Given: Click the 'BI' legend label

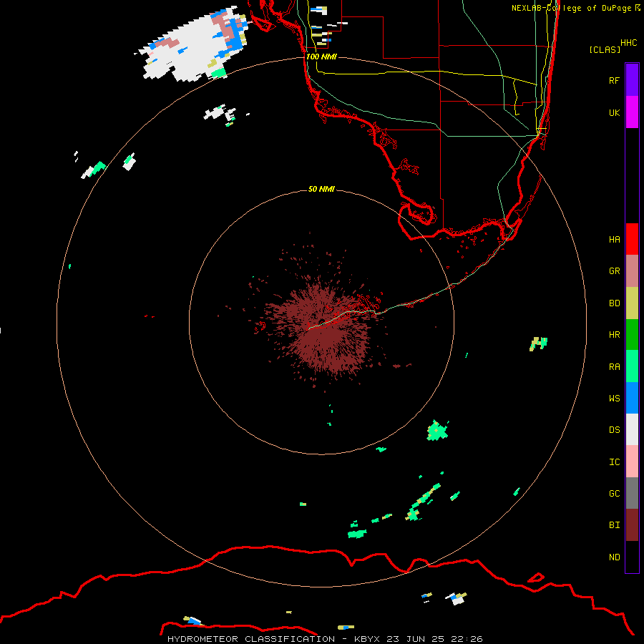Looking at the screenshot, I should point(614,525).
